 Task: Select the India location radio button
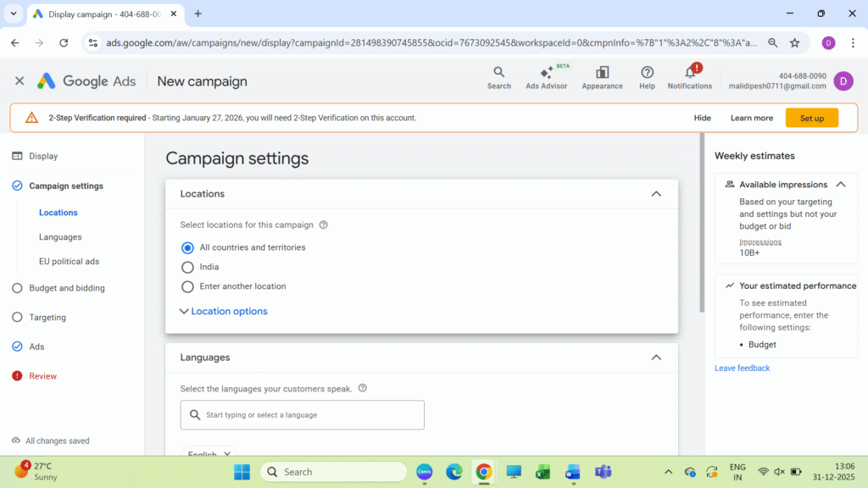[188, 267]
